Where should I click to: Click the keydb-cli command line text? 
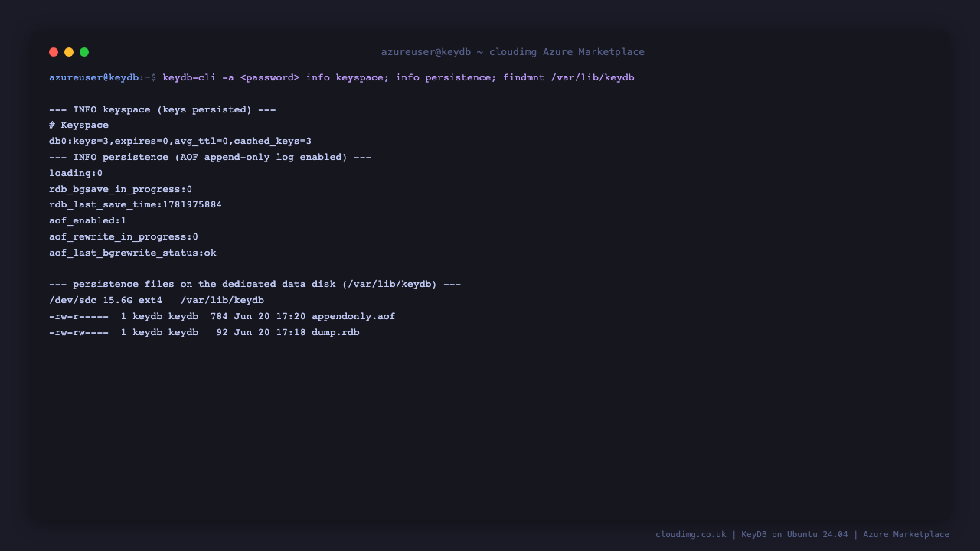tap(398, 77)
